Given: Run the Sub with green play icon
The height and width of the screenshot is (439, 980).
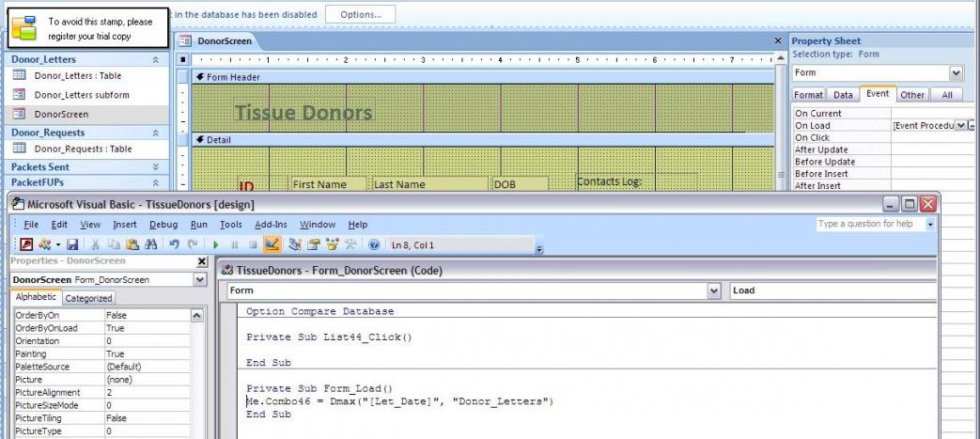Looking at the screenshot, I should coord(216,245).
